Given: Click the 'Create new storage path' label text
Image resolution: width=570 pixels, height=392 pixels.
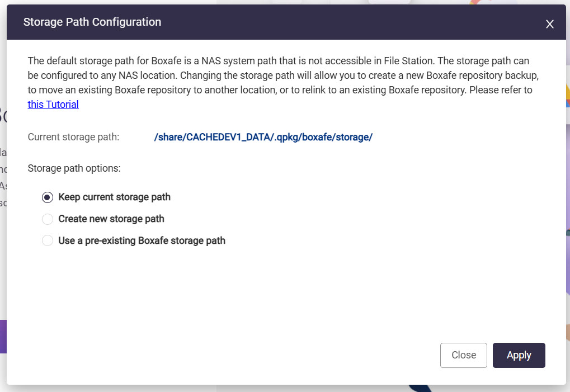Looking at the screenshot, I should coord(111,219).
